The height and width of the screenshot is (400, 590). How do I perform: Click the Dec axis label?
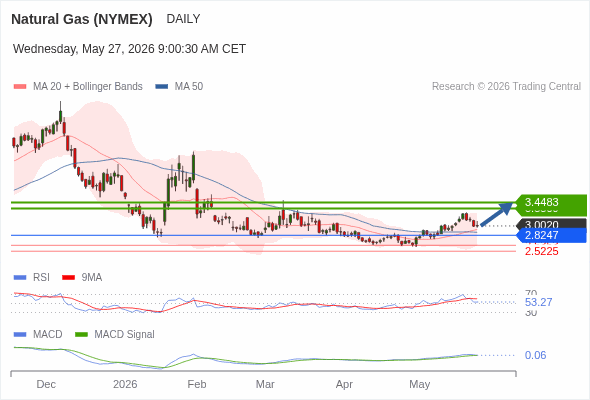46,384
